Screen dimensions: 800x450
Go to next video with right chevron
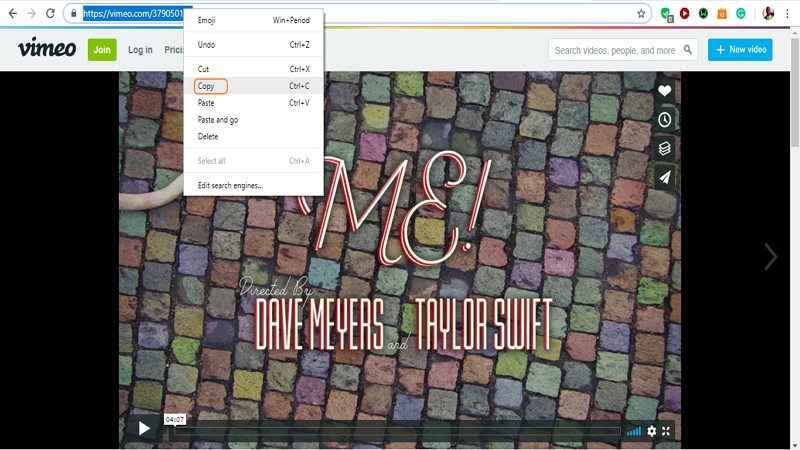(770, 256)
